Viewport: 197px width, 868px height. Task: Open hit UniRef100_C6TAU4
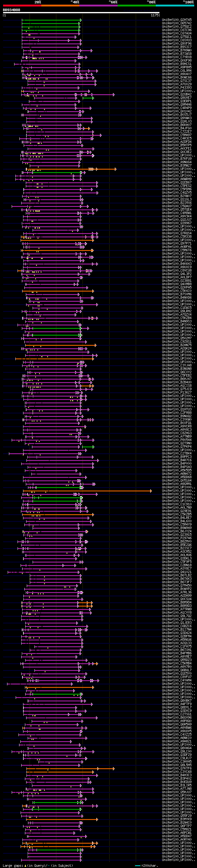tap(177, 34)
